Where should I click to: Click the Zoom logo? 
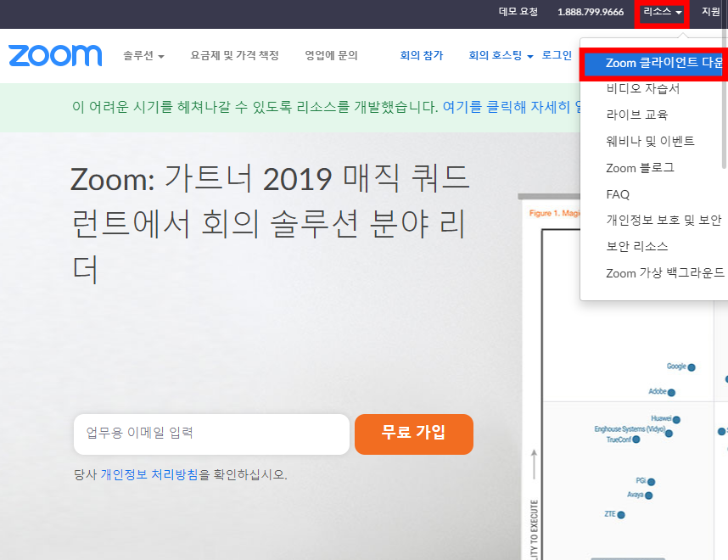(x=55, y=56)
